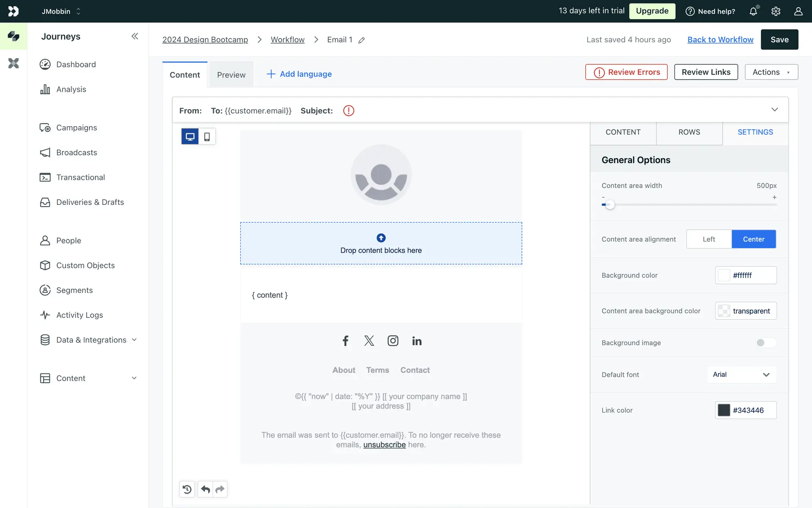
Task: Open the ROWS panel tab
Action: coord(689,132)
